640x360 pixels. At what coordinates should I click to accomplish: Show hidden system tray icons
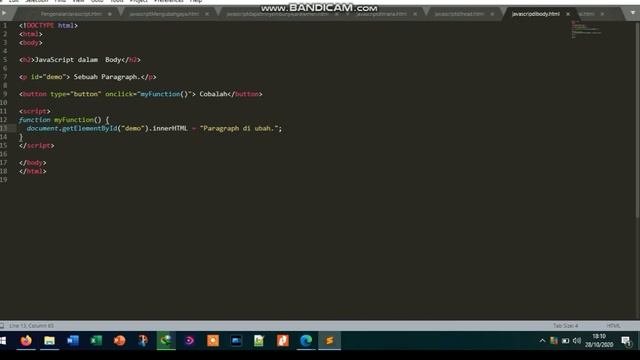(542, 340)
